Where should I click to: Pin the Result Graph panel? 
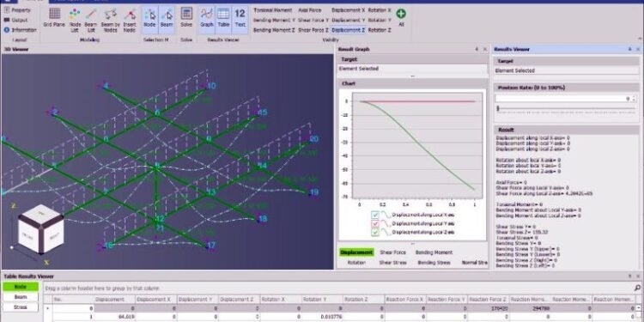[477, 49]
